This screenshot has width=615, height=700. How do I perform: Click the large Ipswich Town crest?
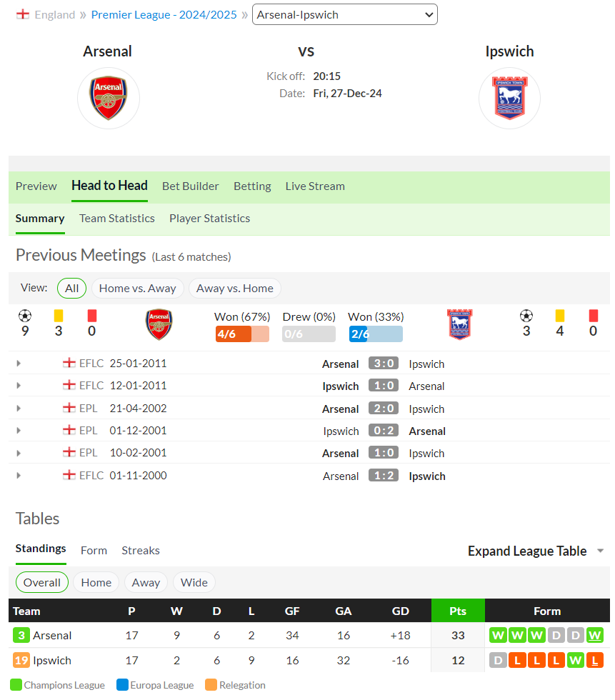[x=510, y=99]
